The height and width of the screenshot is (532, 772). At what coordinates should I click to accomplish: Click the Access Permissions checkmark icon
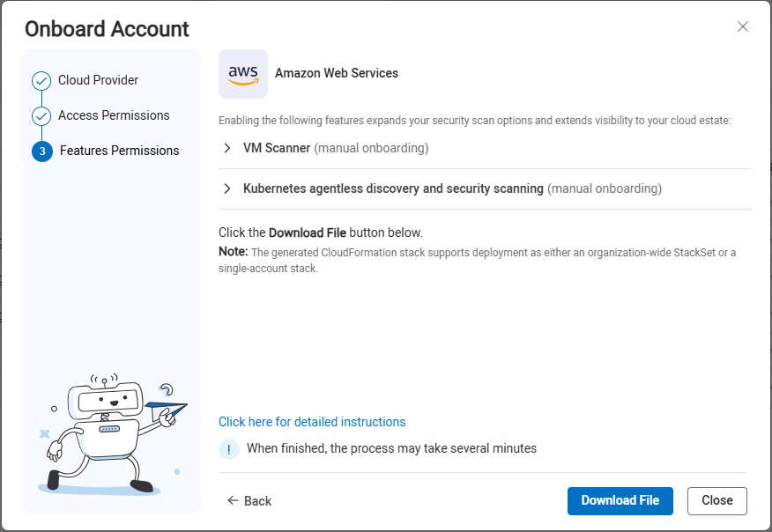(41, 116)
